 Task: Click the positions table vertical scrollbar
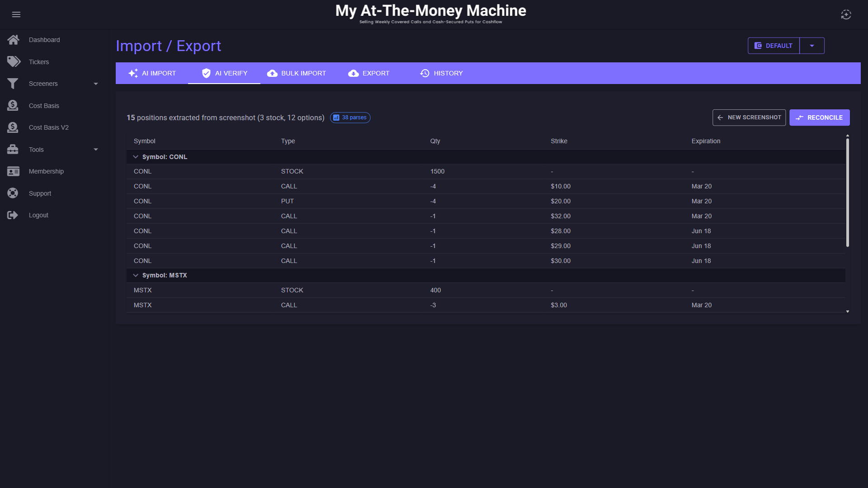click(847, 192)
